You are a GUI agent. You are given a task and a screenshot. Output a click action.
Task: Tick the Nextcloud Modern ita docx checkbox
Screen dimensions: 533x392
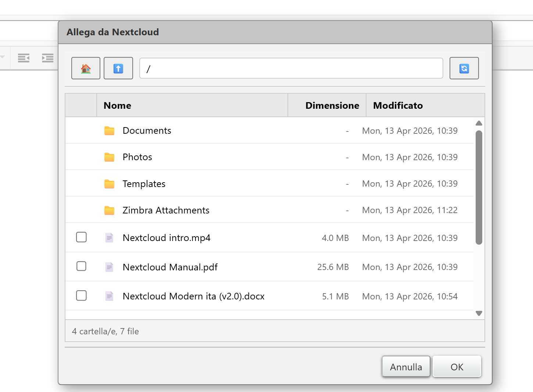click(x=81, y=296)
